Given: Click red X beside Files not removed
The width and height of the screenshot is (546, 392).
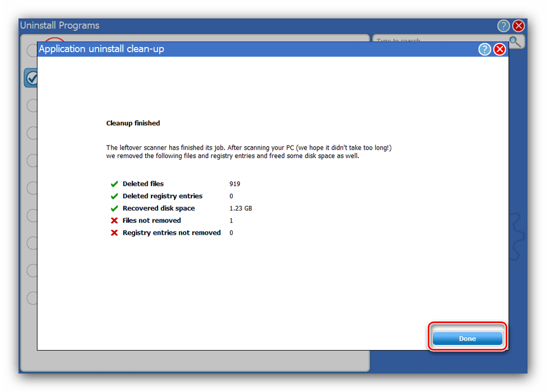Looking at the screenshot, I should point(114,221).
